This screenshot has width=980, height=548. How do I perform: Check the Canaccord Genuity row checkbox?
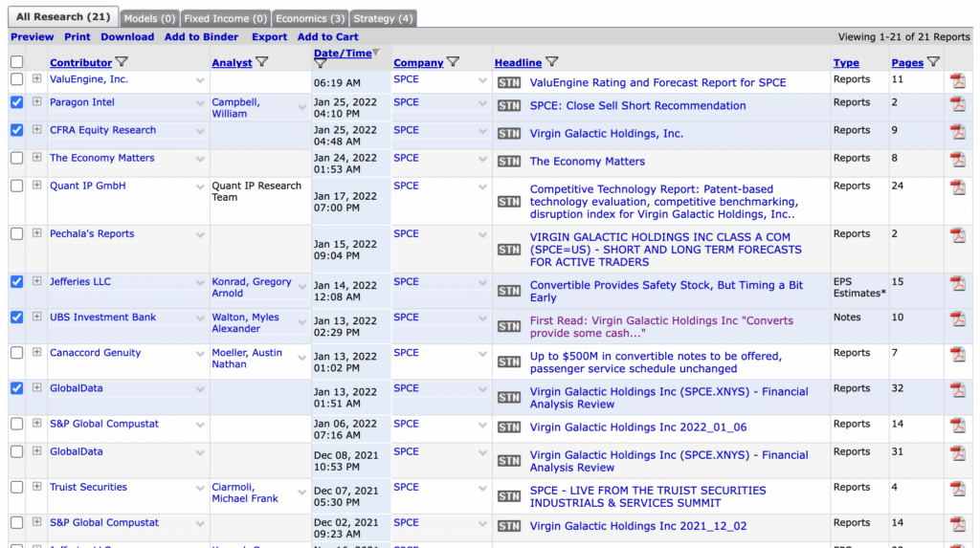(x=16, y=353)
